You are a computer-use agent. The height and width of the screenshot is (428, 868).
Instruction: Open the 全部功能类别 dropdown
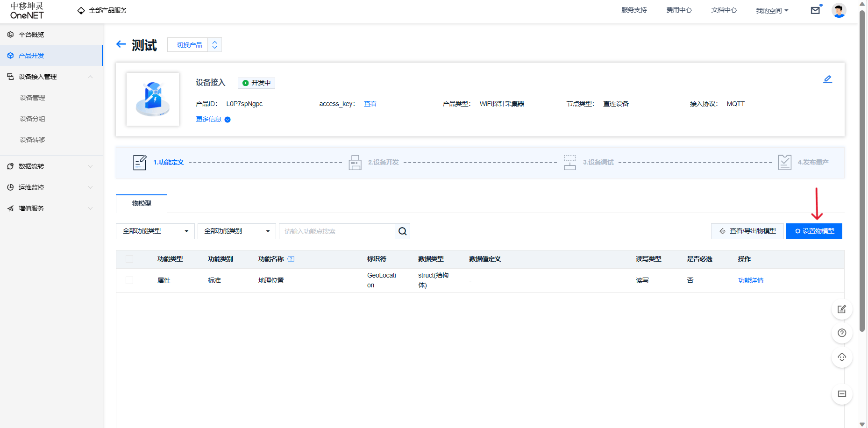[236, 231]
